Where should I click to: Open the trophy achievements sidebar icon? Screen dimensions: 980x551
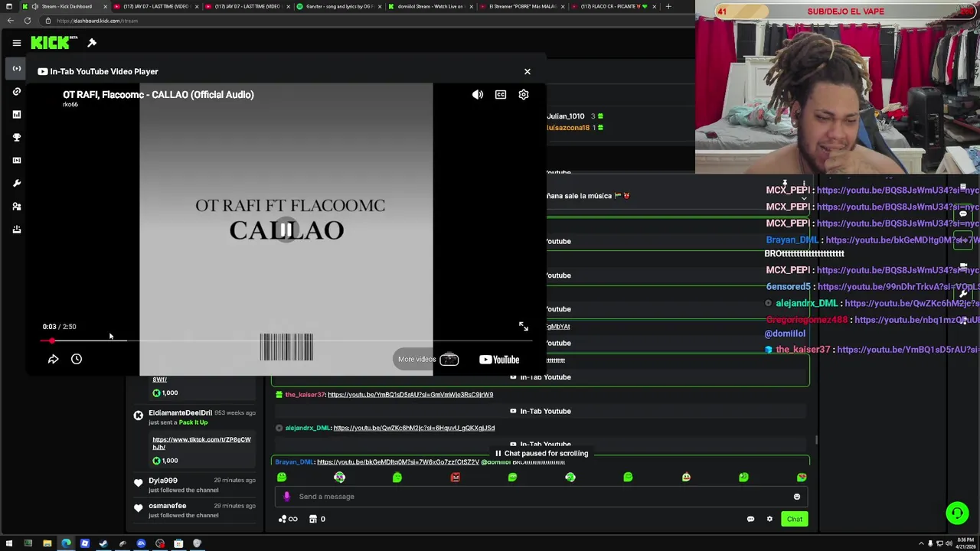tap(17, 137)
